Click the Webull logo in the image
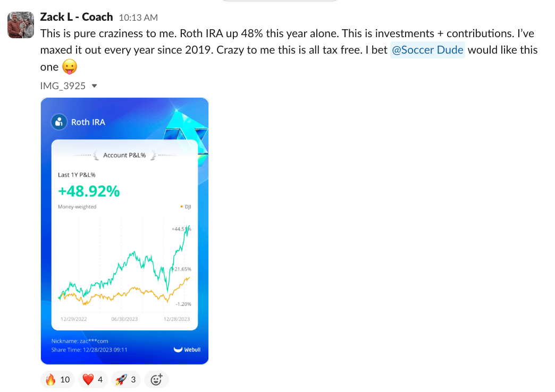555x392 pixels. [x=187, y=350]
